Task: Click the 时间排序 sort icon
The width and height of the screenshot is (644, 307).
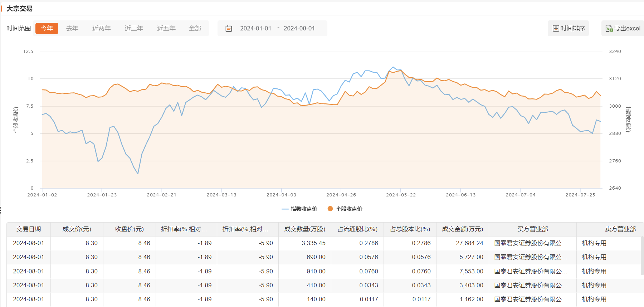Action: (556, 28)
